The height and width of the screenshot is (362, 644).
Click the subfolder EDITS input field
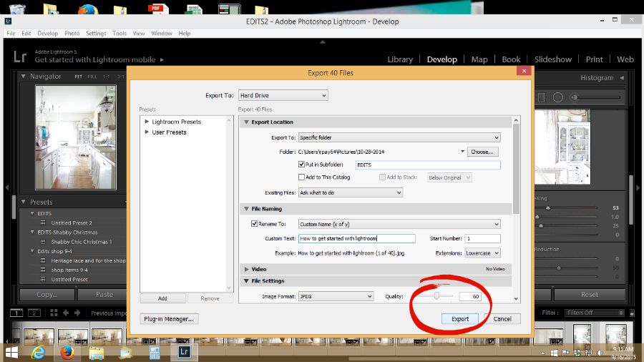coord(428,165)
